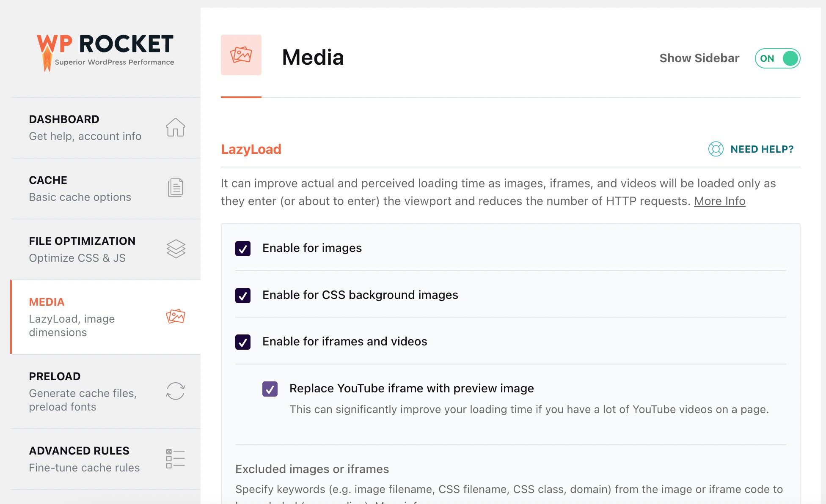Click the Cache document icon
This screenshot has height=504, width=826.
176,188
